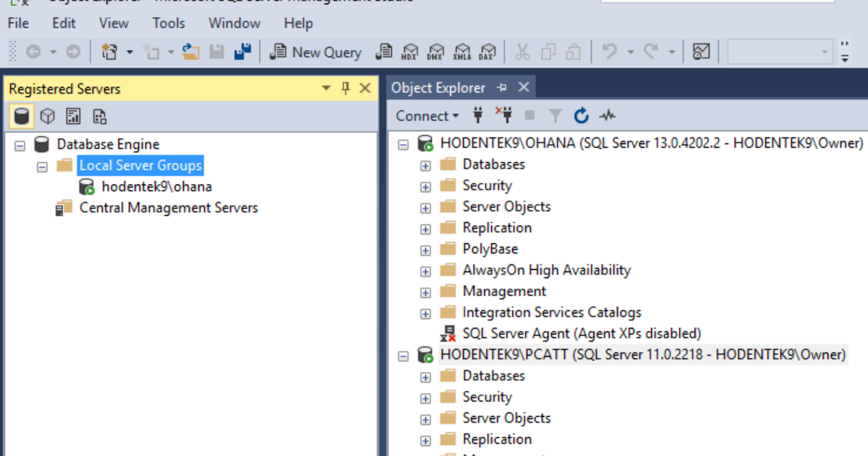Viewport: 868px width, 456px height.
Task: Select Analysis Services server type in Registered Servers
Action: tap(48, 116)
